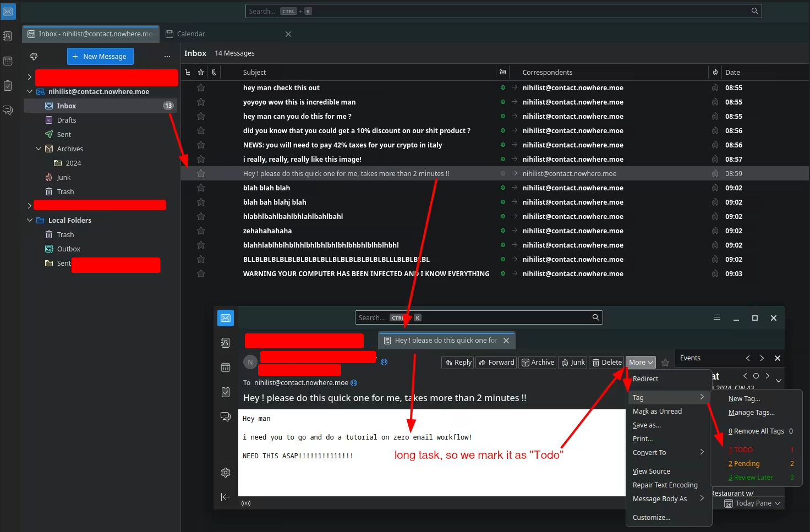Open the Calendar icon in left spaces bar
Image resolution: width=810 pixels, height=532 pixels.
[x=8, y=61]
